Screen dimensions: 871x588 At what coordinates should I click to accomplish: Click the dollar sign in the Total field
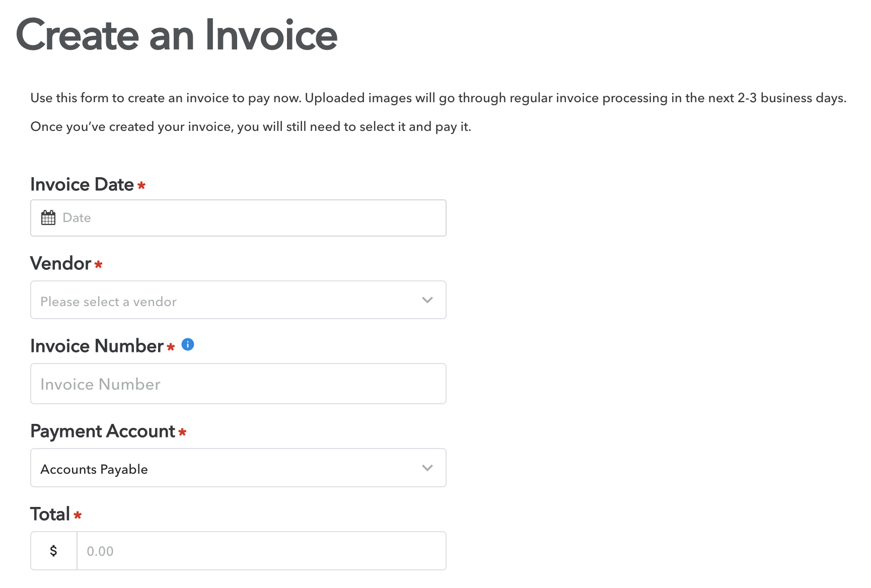click(53, 551)
